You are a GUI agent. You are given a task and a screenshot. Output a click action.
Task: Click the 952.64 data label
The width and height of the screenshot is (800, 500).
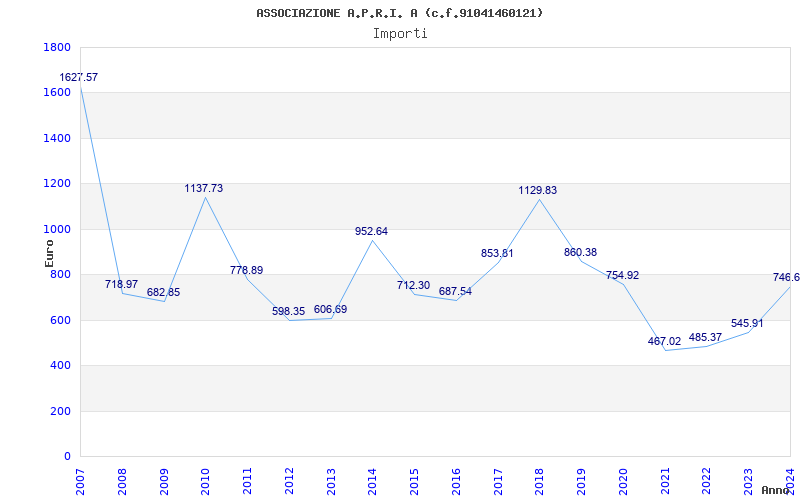371,231
